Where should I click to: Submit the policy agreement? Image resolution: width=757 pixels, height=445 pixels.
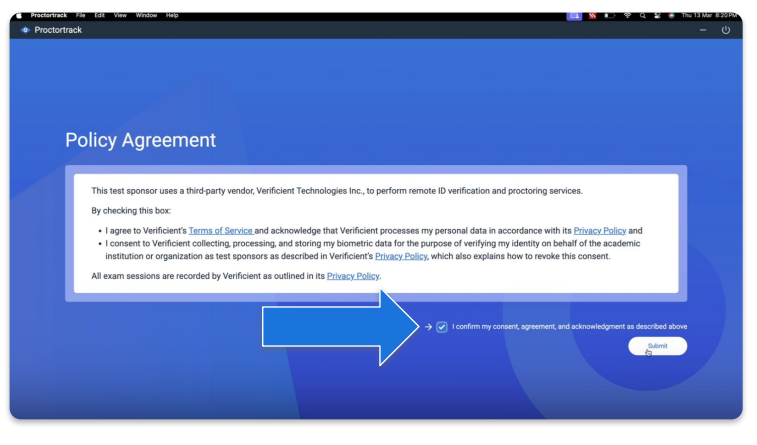point(658,346)
